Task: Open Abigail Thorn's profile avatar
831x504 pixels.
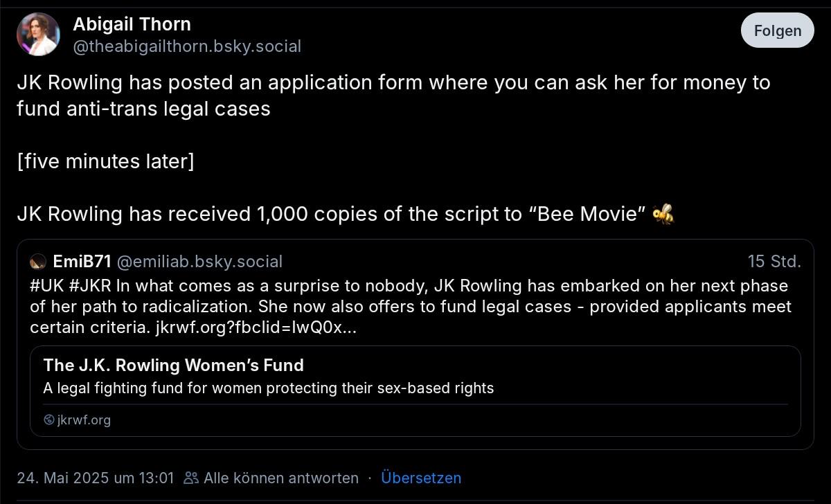Action: click(38, 35)
